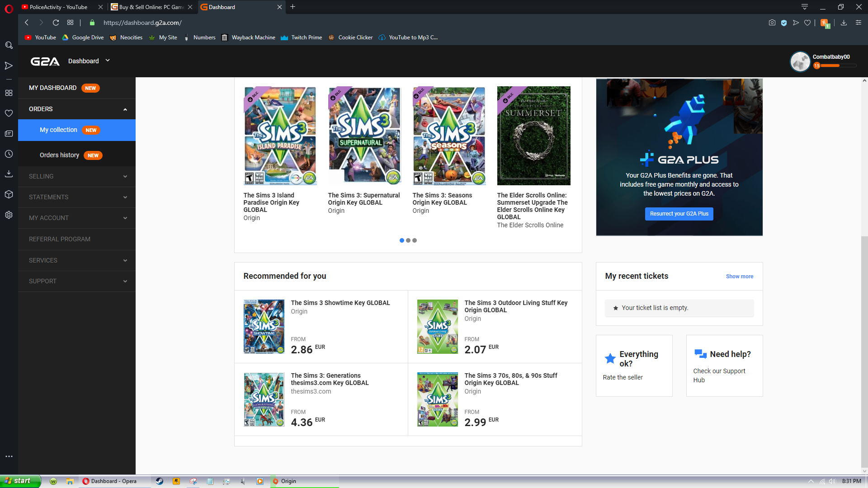The image size is (868, 488).
Task: Select the third carousel pagination dot
Action: (415, 240)
